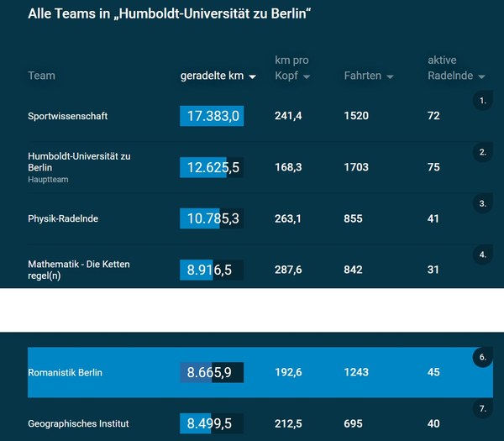Click Fahrten value 1520

pyautogui.click(x=356, y=116)
